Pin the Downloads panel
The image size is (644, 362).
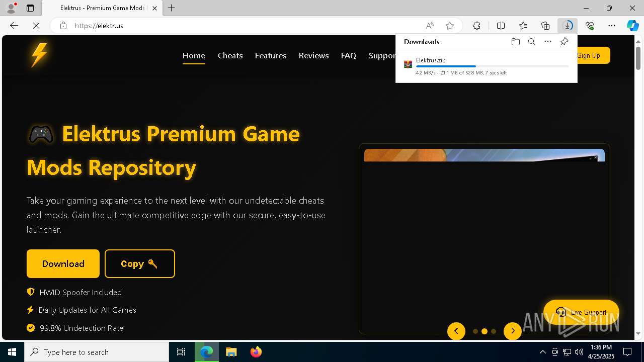[x=564, y=42]
